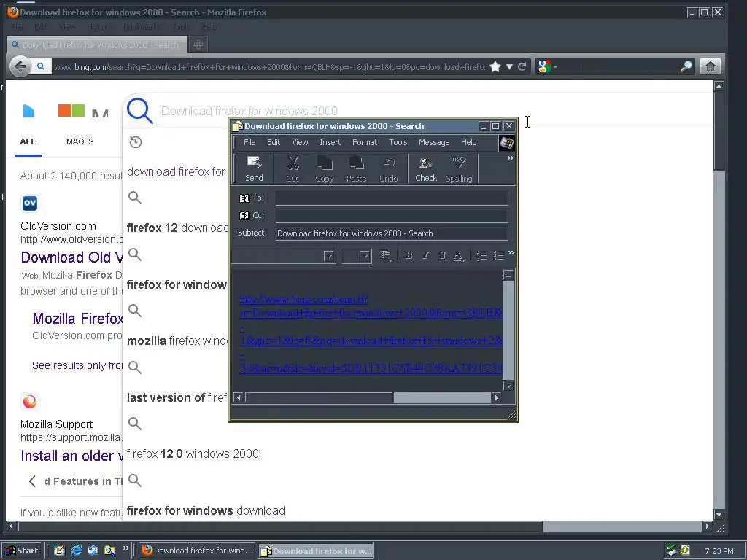Open Message menu in mail window
Viewport: 747px width, 560px height.
(x=434, y=142)
